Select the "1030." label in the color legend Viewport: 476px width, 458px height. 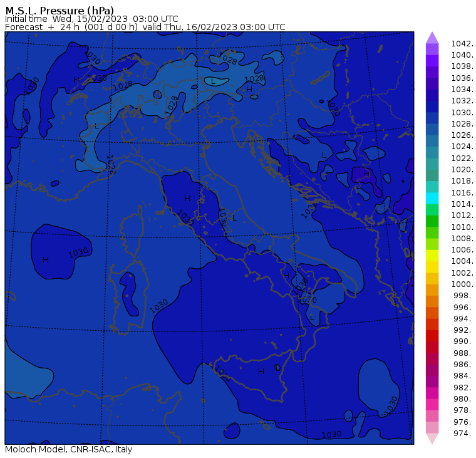(462, 112)
